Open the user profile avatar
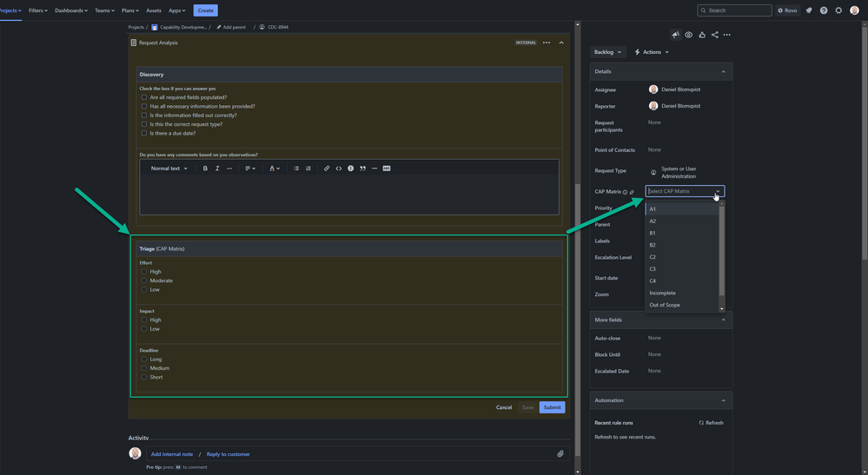 coord(854,10)
